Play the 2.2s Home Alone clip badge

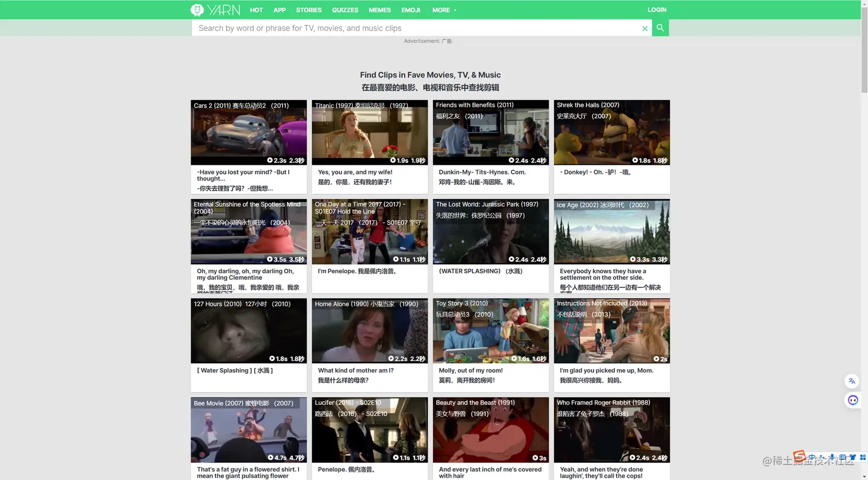coord(406,359)
